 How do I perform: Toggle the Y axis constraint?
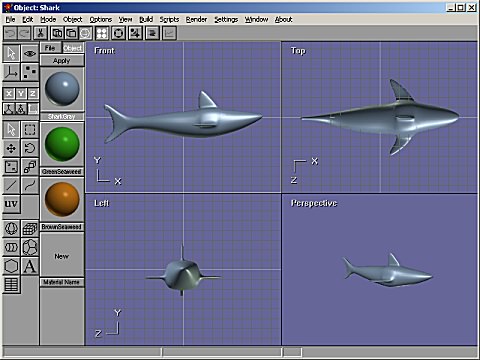coord(21,94)
